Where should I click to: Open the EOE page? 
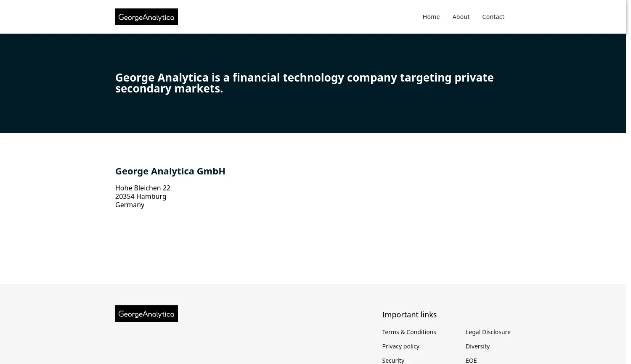(x=471, y=360)
